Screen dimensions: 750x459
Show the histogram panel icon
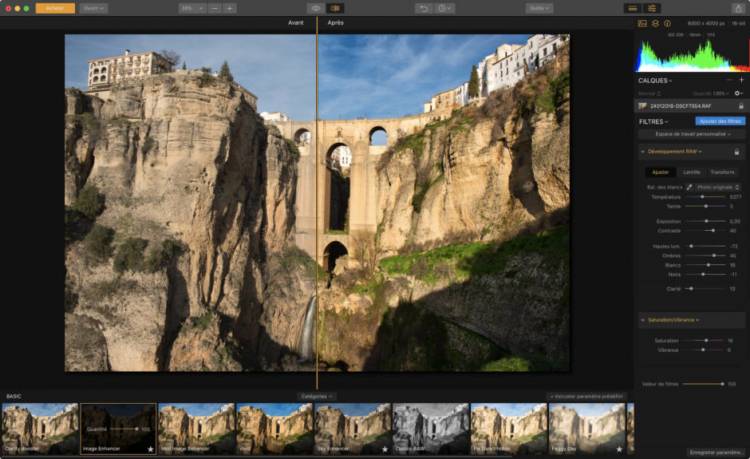643,23
